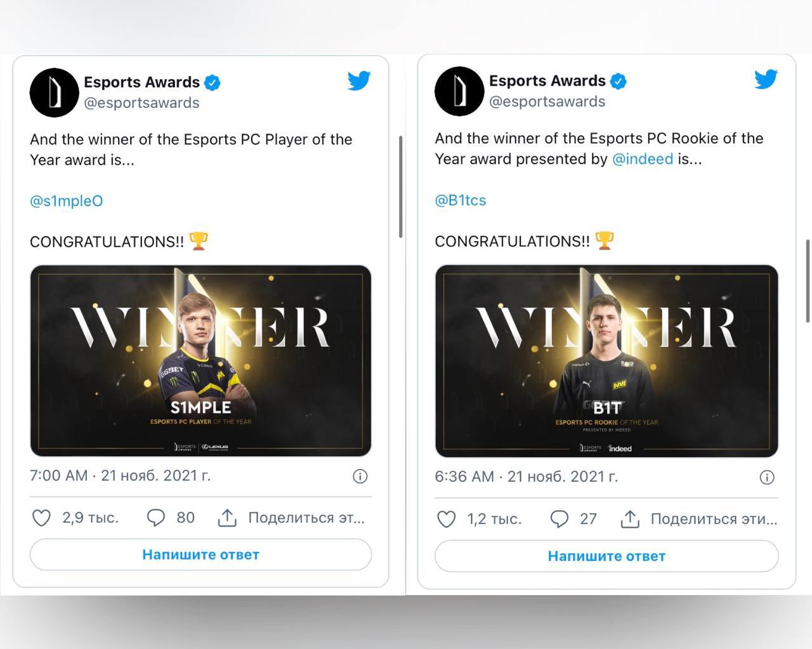Open the @B1tcs mention link
The image size is (812, 649).
coord(460,200)
